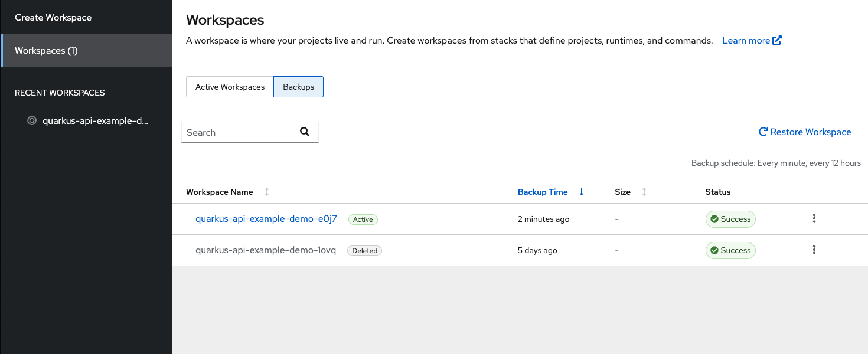Toggle the Size column sort

pos(643,192)
